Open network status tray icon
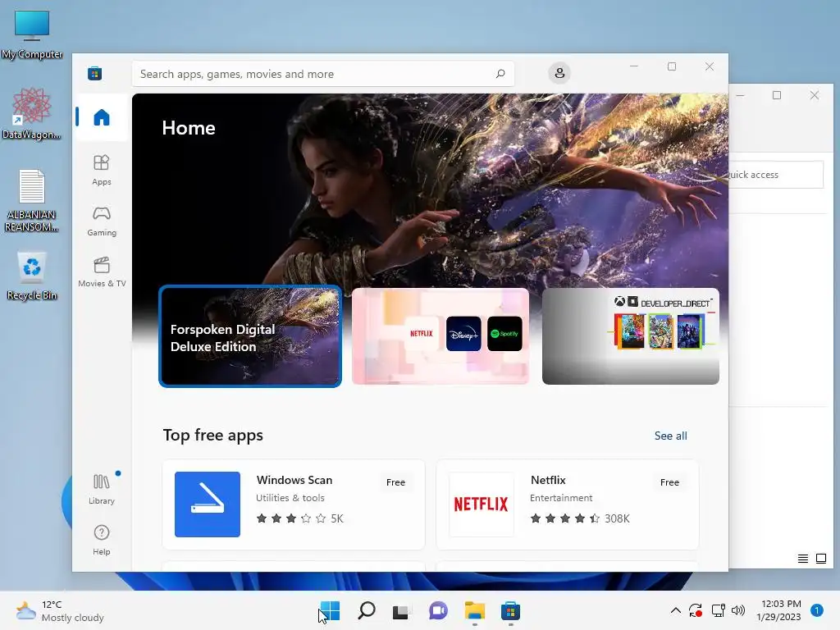The width and height of the screenshot is (840, 630). [x=719, y=610]
